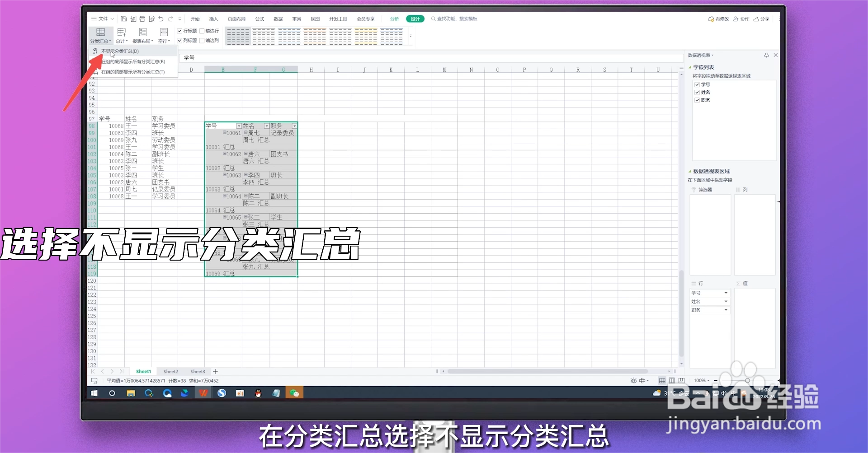The height and width of the screenshot is (453, 868).
Task: Open QQ penguin icon on taskbar
Action: pyautogui.click(x=258, y=393)
